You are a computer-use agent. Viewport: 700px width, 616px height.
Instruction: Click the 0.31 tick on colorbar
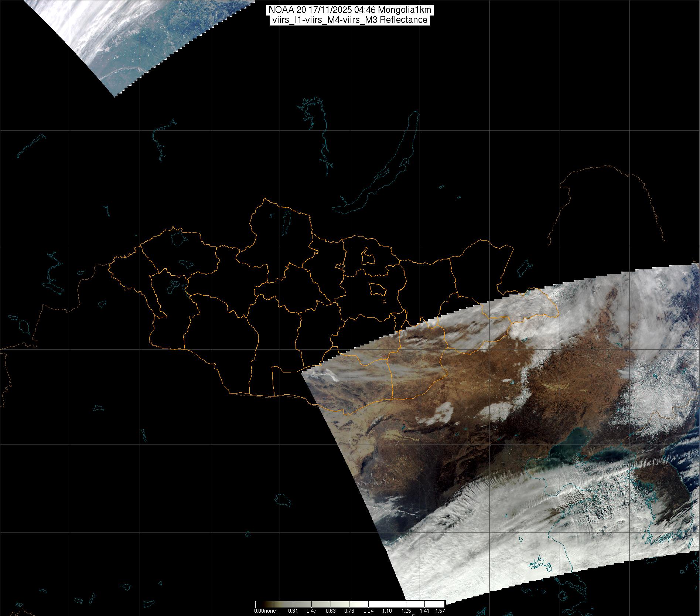point(293,611)
